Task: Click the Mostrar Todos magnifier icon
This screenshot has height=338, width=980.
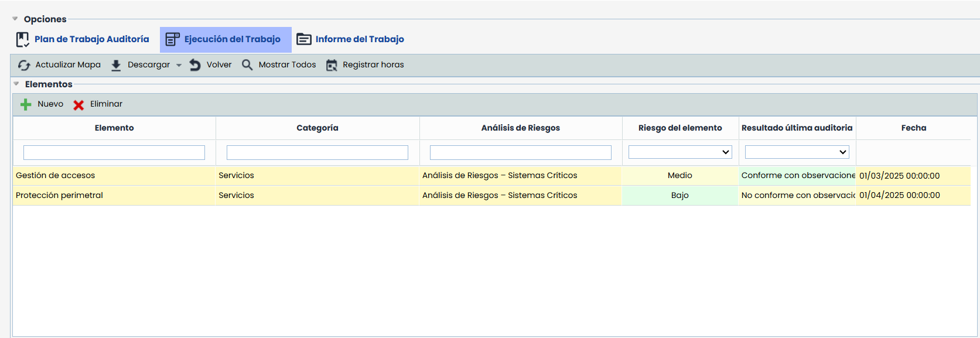Action: pos(247,65)
